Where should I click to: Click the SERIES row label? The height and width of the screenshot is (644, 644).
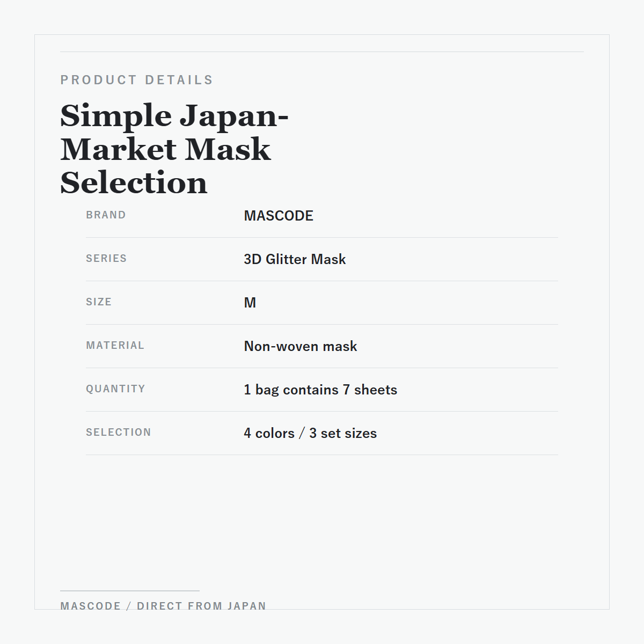click(106, 258)
